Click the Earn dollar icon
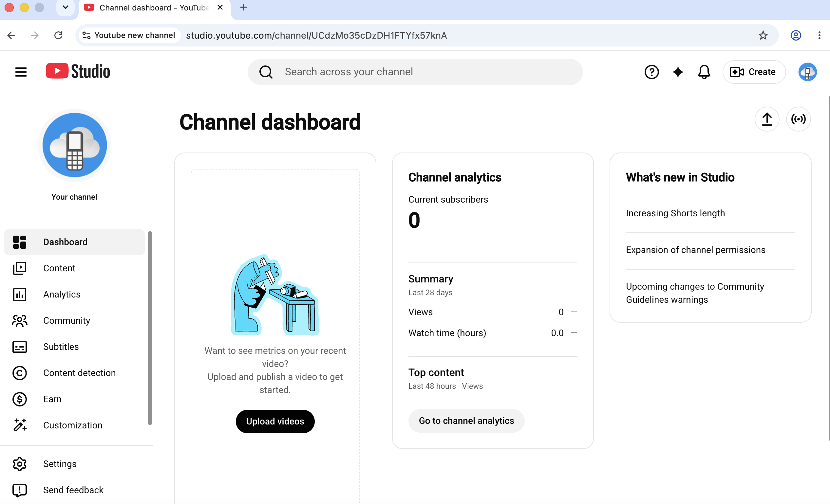Screen dimensions: 830x504 (20, 399)
